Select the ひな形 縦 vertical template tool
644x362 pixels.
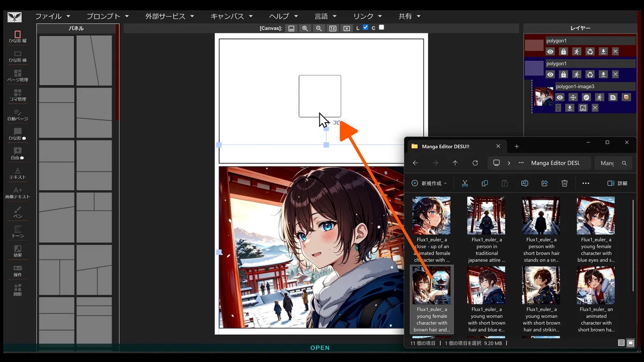(18, 37)
